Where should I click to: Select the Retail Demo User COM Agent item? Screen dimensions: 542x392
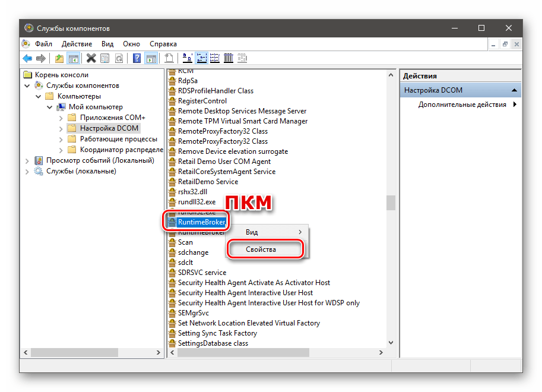point(224,162)
